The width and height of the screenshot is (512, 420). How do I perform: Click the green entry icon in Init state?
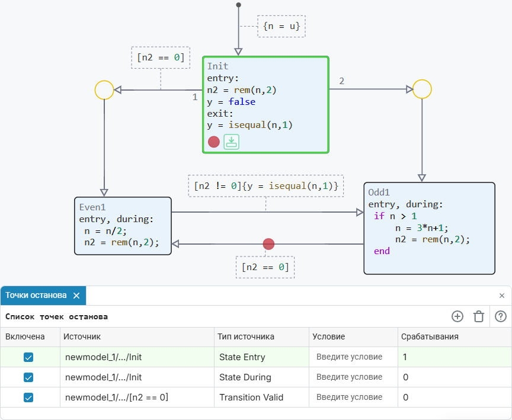231,142
